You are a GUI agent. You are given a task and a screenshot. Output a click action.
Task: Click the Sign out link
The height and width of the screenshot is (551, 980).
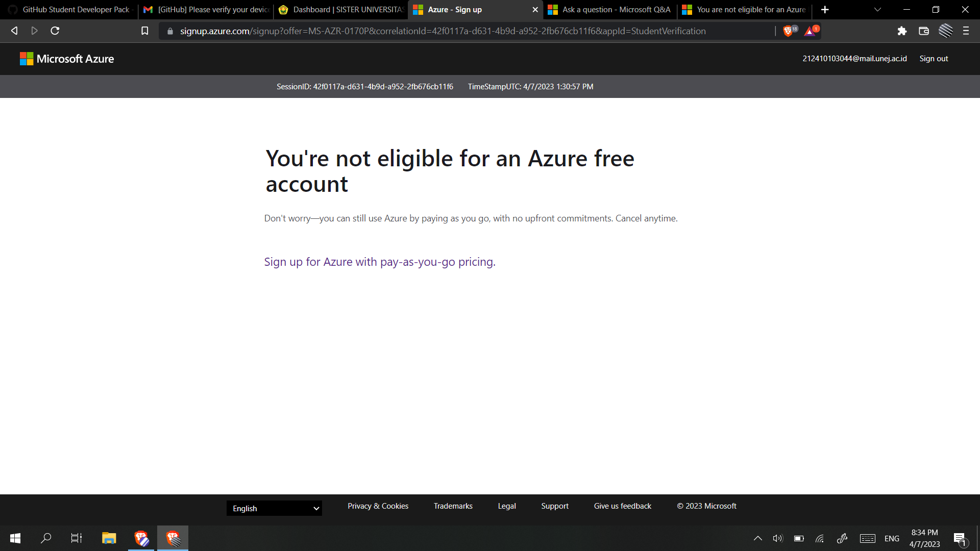pos(934,59)
